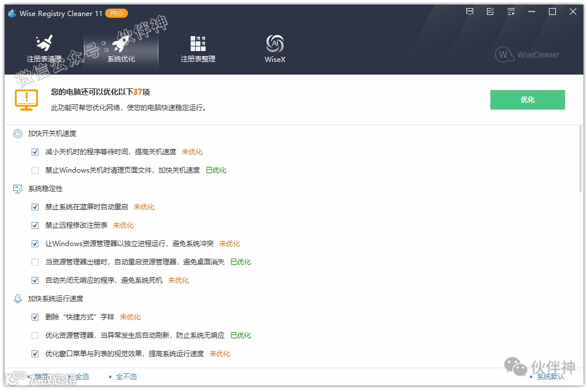Click the green 优化 button
This screenshot has width=588, height=390.
coord(527,100)
